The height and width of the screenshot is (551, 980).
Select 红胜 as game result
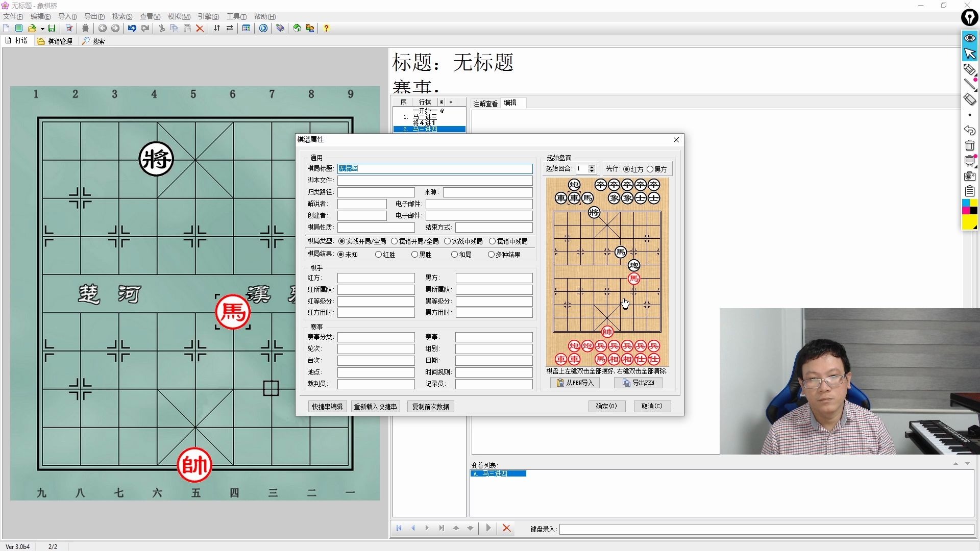385,255
